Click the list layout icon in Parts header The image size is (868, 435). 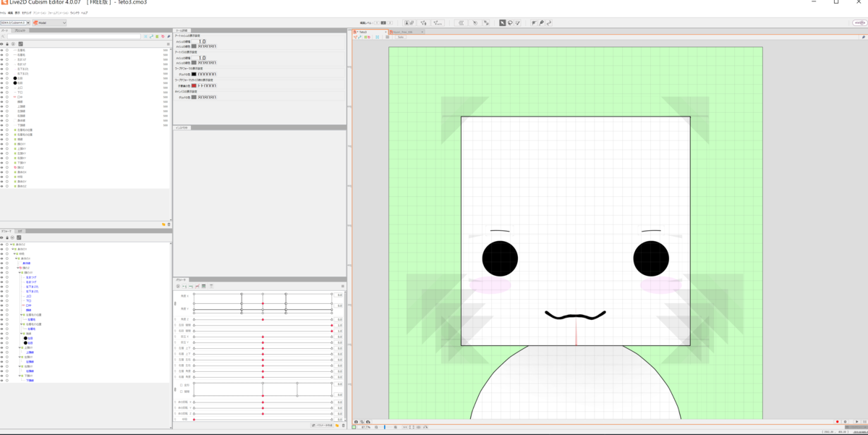(20, 44)
